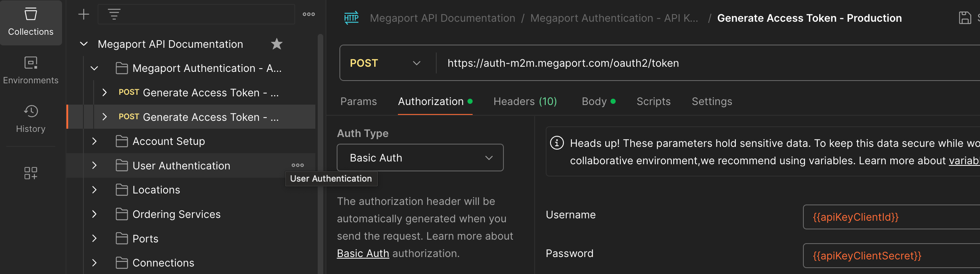Image resolution: width=980 pixels, height=274 pixels.
Task: Click the Ordering Services folder icon
Action: (122, 214)
